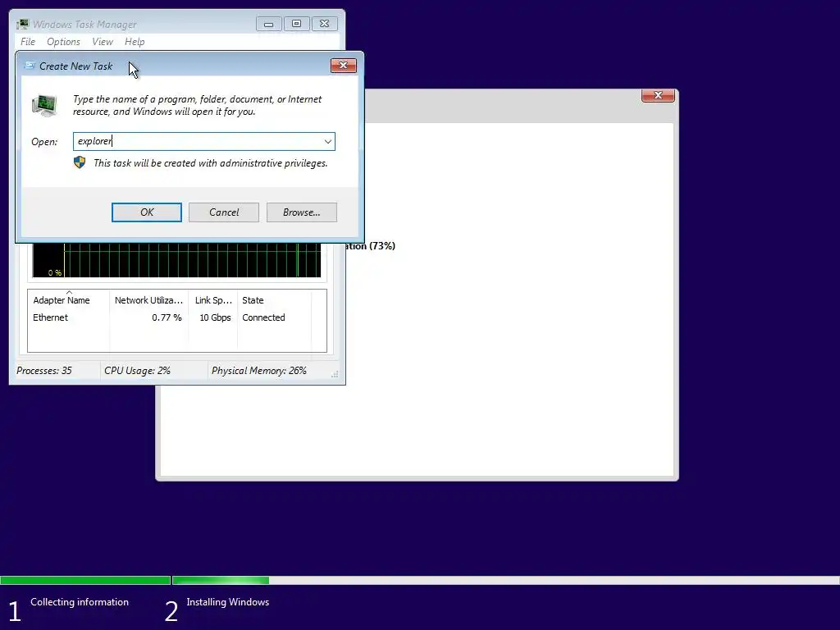The image size is (840, 630).
Task: Click the Processes: 35 status bar entry
Action: click(44, 371)
